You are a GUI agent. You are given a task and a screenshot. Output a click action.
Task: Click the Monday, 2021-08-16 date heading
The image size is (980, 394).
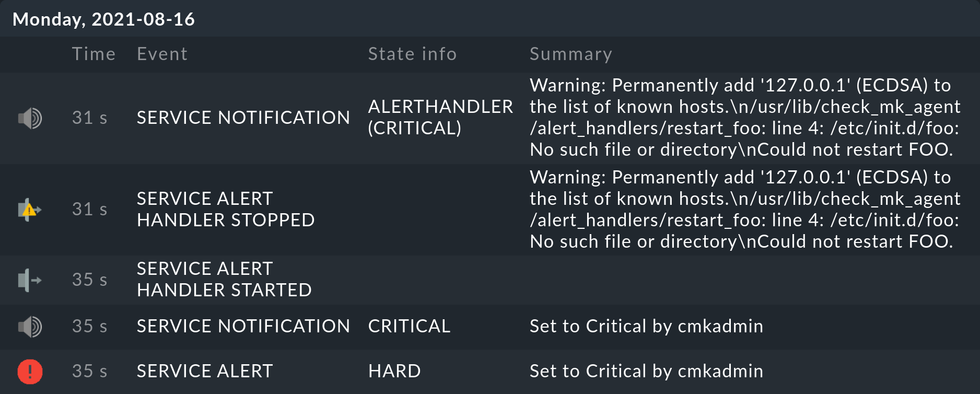[x=103, y=19]
